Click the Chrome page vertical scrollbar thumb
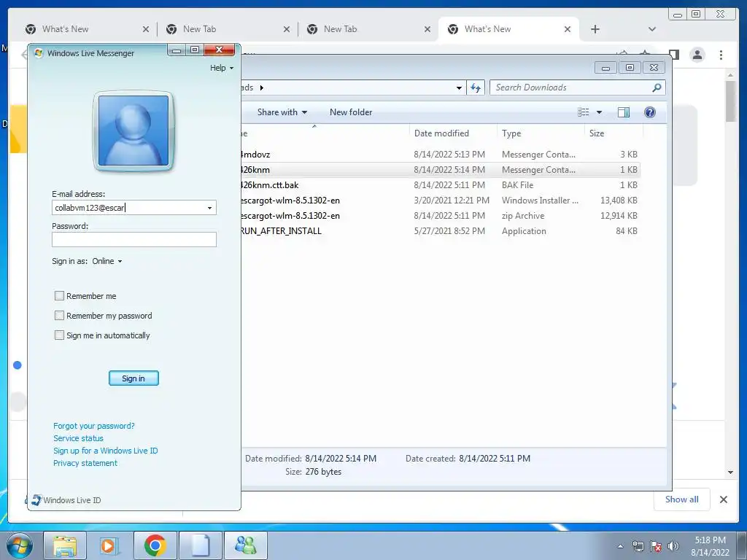Viewport: 747px width, 560px height. [x=731, y=101]
